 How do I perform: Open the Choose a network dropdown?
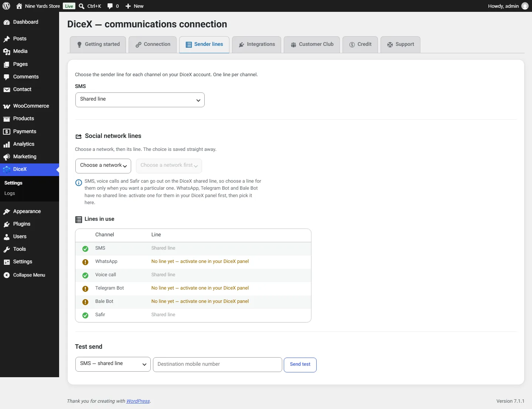pyautogui.click(x=103, y=166)
